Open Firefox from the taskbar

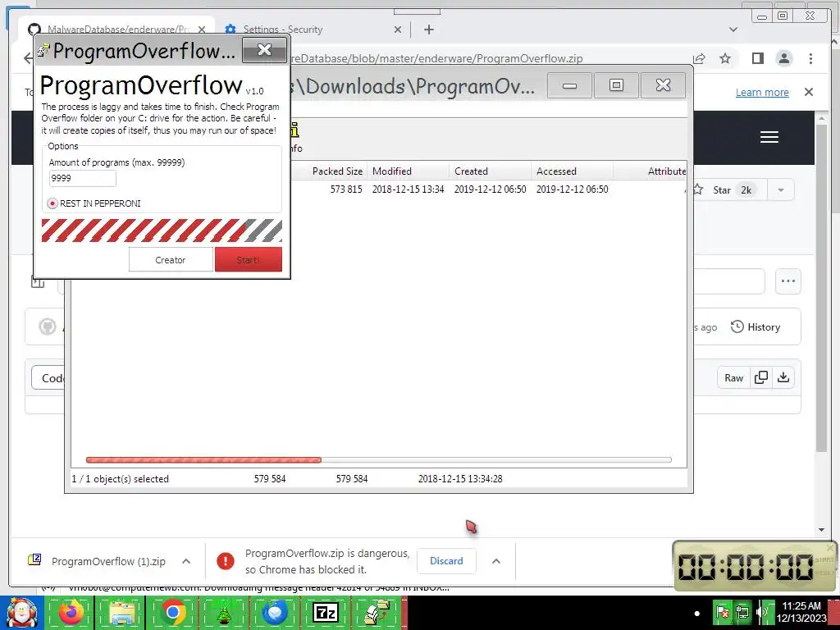[71, 612]
